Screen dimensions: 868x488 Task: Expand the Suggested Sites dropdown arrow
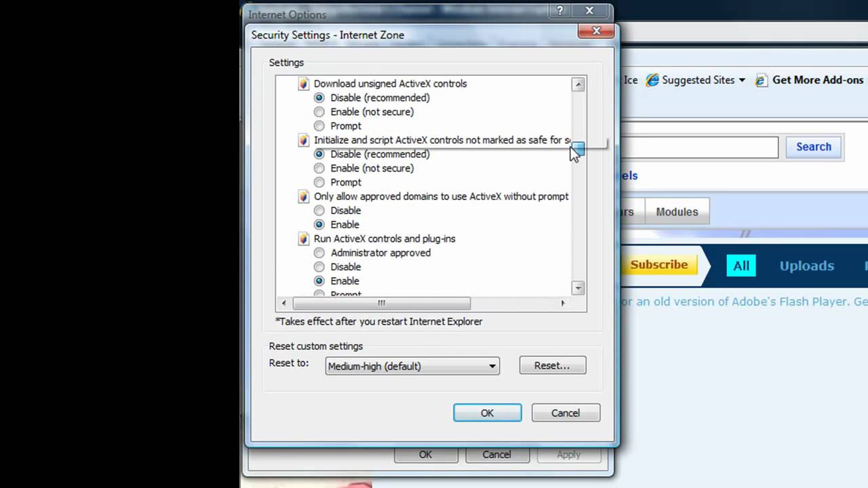tap(742, 80)
